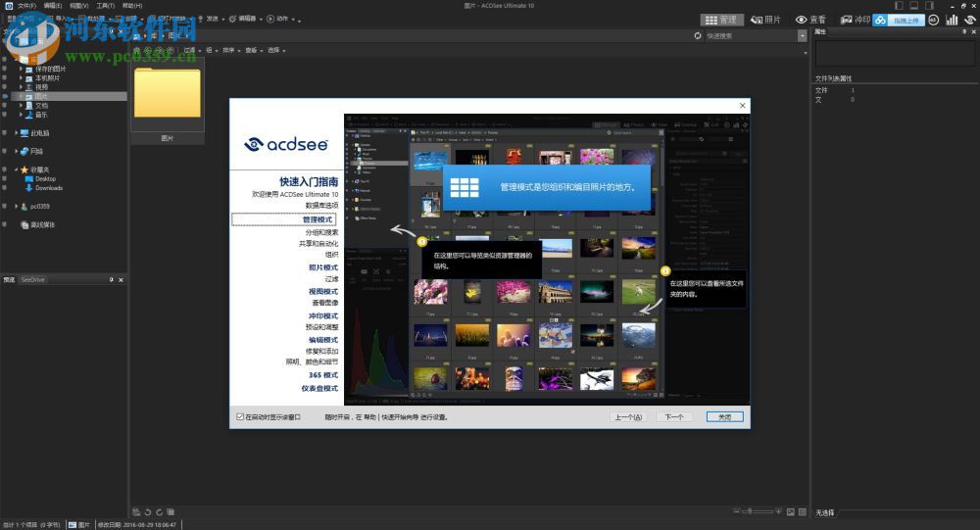The height and width of the screenshot is (530, 980).
Task: Click the blue cloud upload button
Action: click(898, 20)
